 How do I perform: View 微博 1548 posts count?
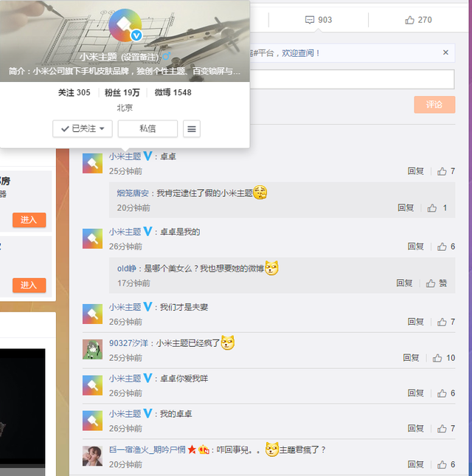coord(173,92)
